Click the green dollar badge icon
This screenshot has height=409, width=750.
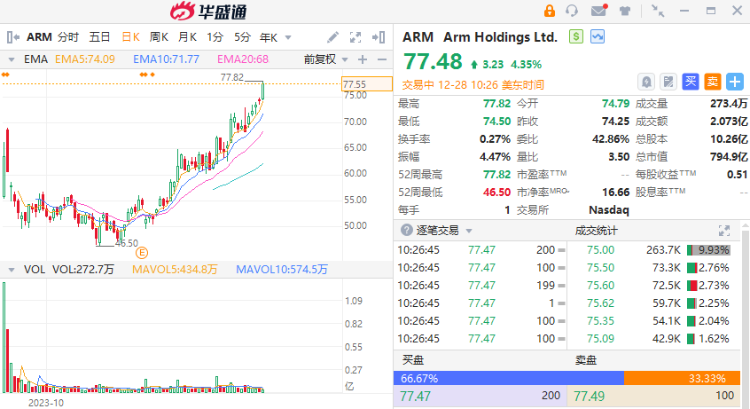click(576, 36)
